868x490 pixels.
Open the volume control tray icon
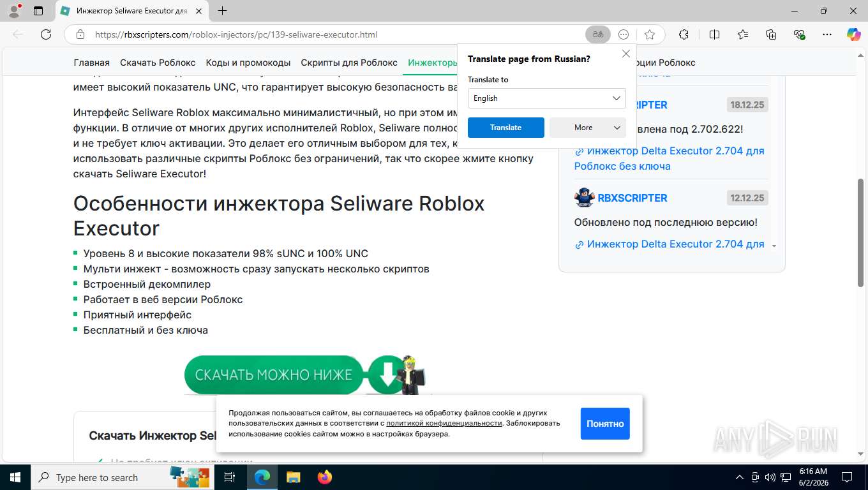click(x=770, y=477)
